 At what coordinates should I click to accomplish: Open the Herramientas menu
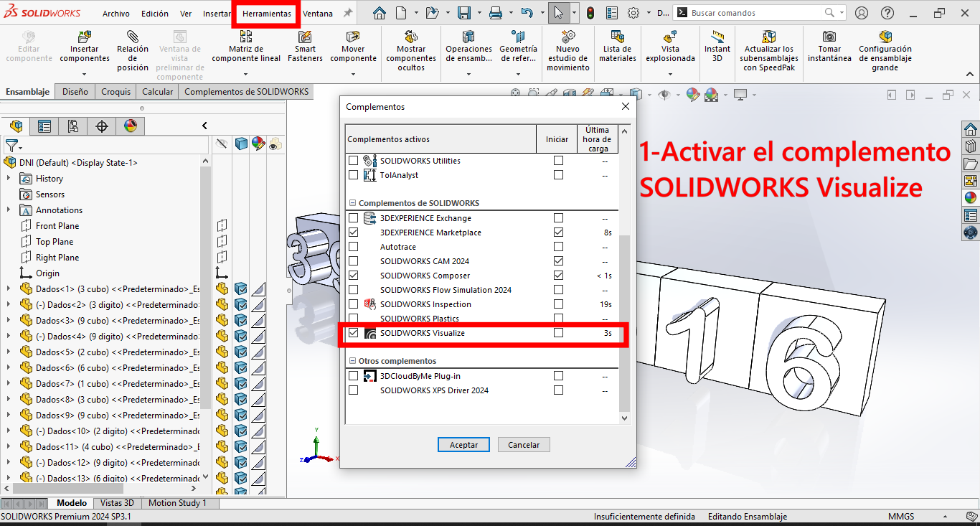(266, 14)
